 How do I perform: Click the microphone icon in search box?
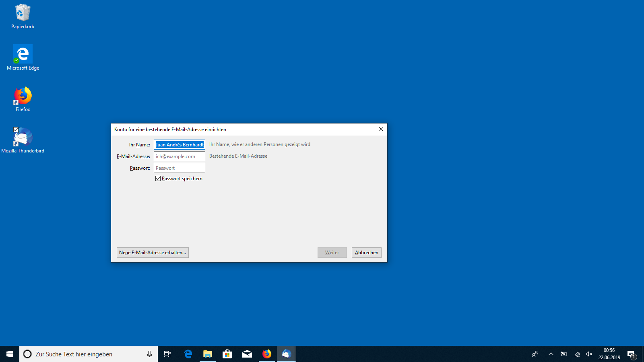click(x=149, y=354)
